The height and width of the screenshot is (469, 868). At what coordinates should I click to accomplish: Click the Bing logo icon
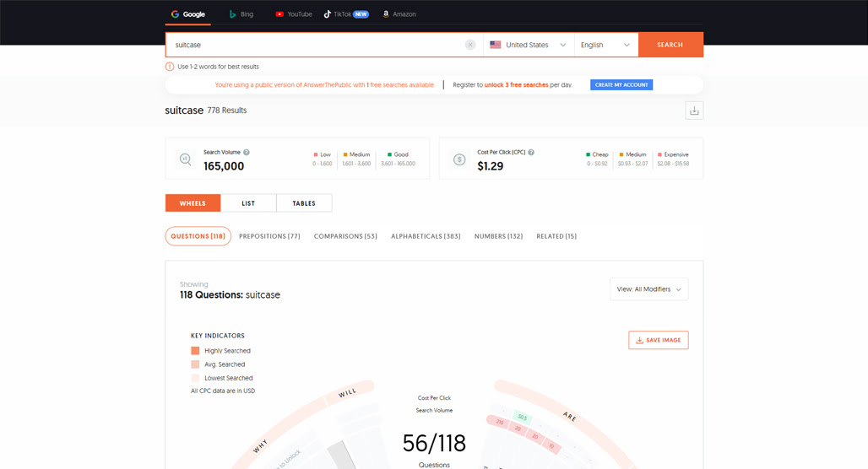tap(233, 13)
